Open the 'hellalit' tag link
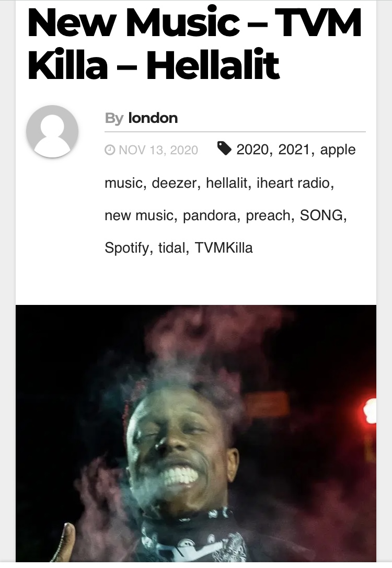 227,183
